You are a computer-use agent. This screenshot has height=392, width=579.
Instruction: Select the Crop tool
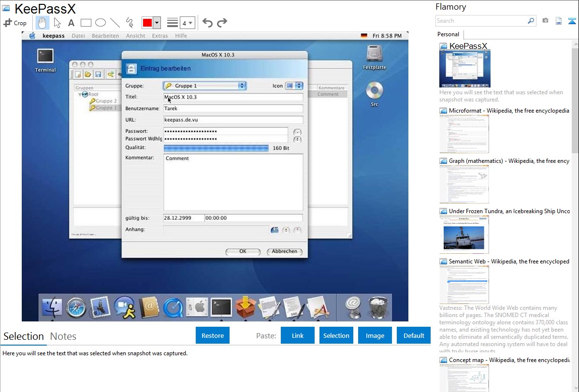[15, 23]
